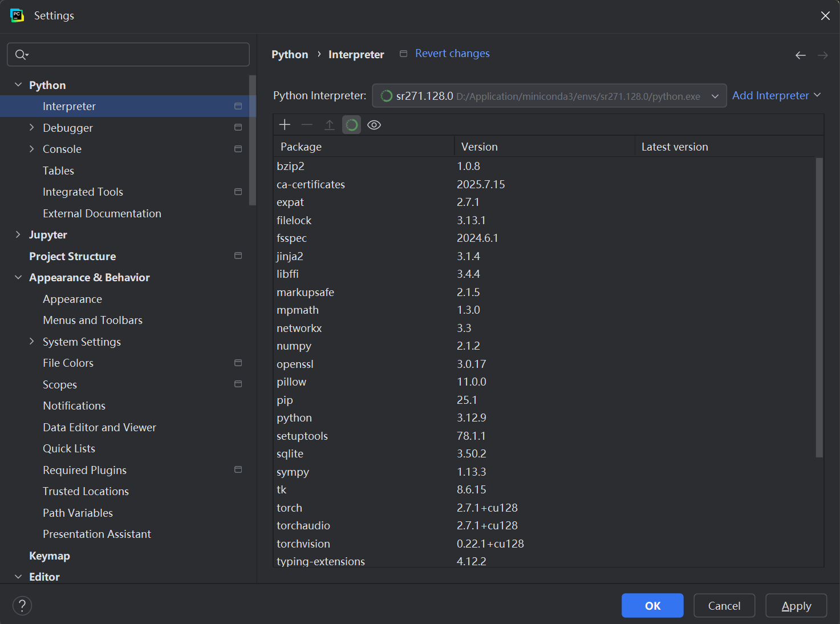Open File Colors settings page
This screenshot has height=624, width=840.
point(68,363)
